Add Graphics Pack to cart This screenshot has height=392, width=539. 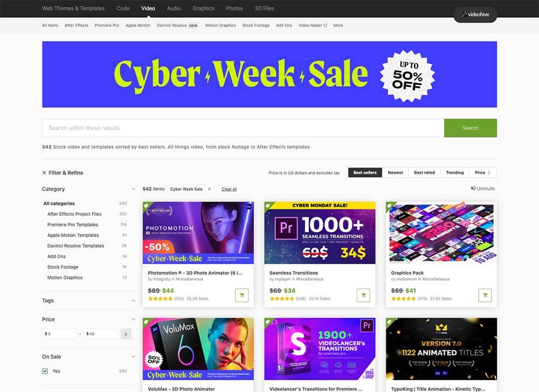point(485,295)
